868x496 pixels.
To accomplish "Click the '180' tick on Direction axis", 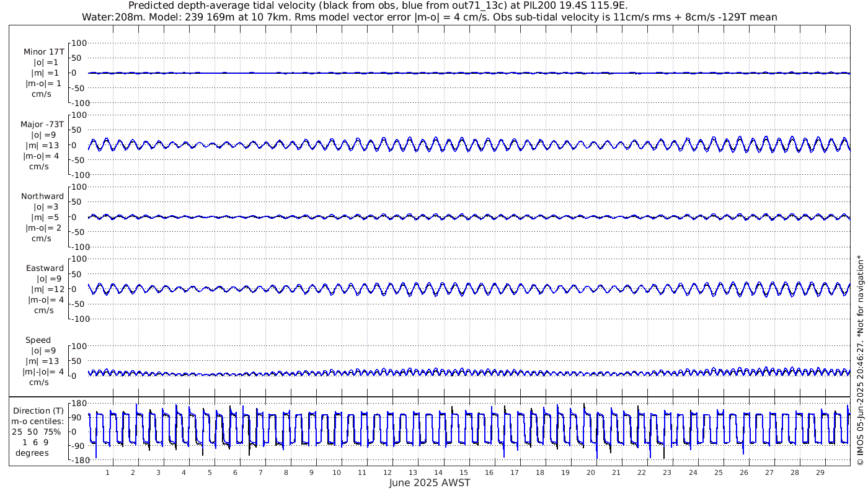I will 79,404.
